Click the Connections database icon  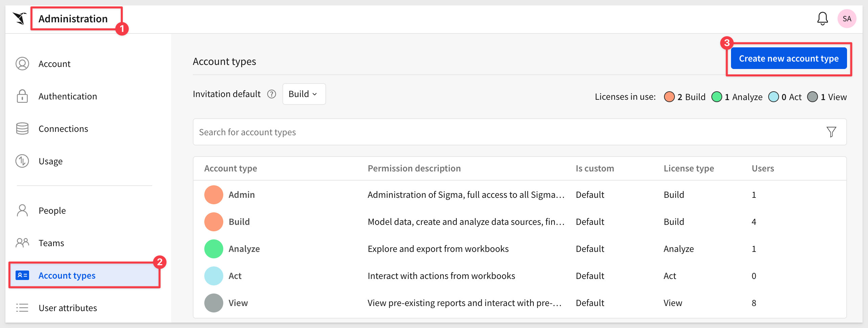[22, 129]
